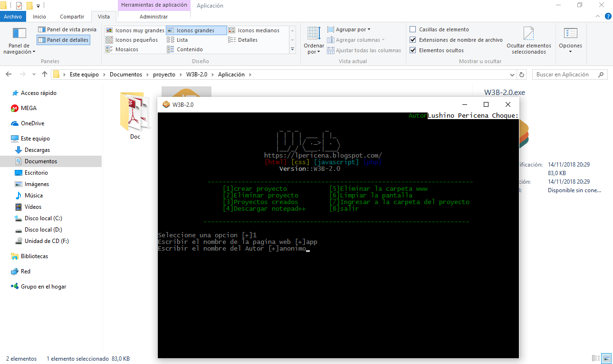Set the layout to Lista
The width and height of the screenshot is (613, 364).
(x=178, y=40)
